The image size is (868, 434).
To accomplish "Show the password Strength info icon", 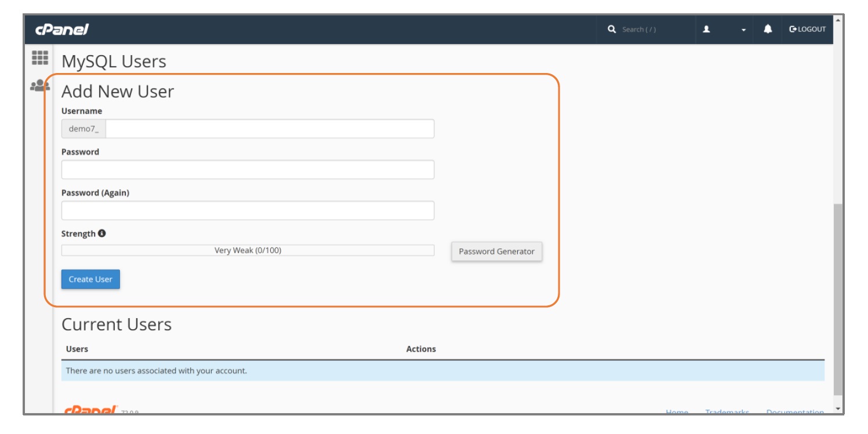I will [102, 234].
